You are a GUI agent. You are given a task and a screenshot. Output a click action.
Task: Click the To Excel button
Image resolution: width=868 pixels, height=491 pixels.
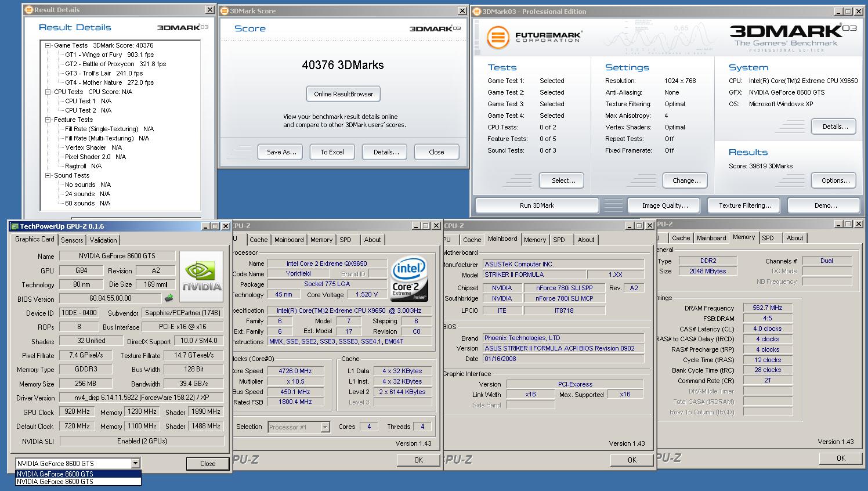pyautogui.click(x=332, y=152)
